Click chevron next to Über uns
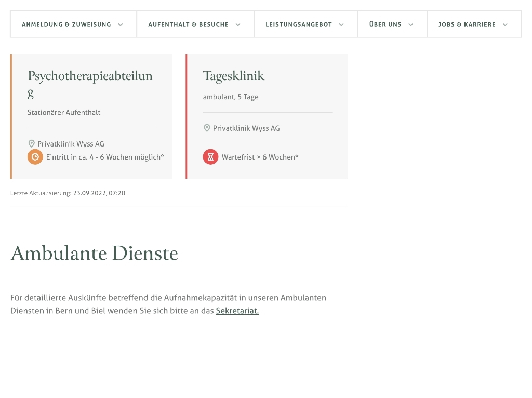532x398 pixels. [411, 24]
